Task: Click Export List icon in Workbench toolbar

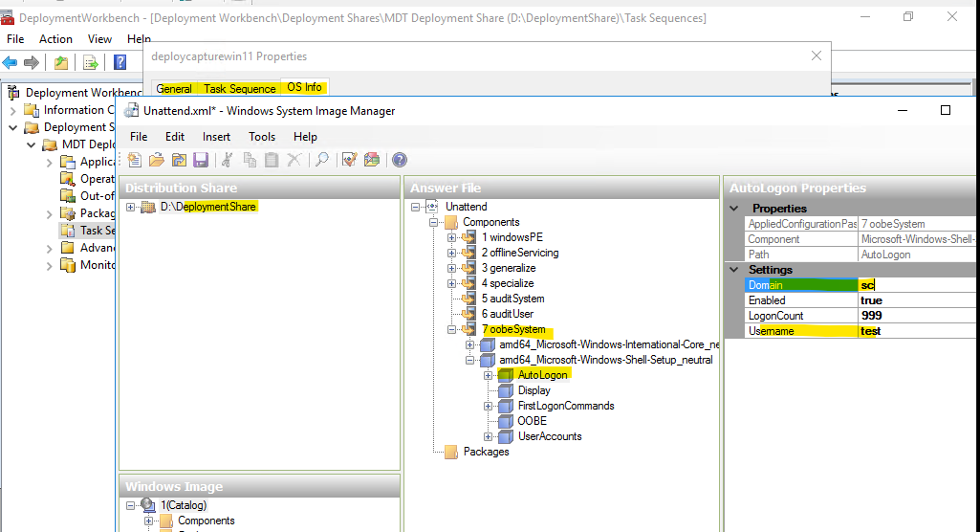Action: pyautogui.click(x=91, y=62)
